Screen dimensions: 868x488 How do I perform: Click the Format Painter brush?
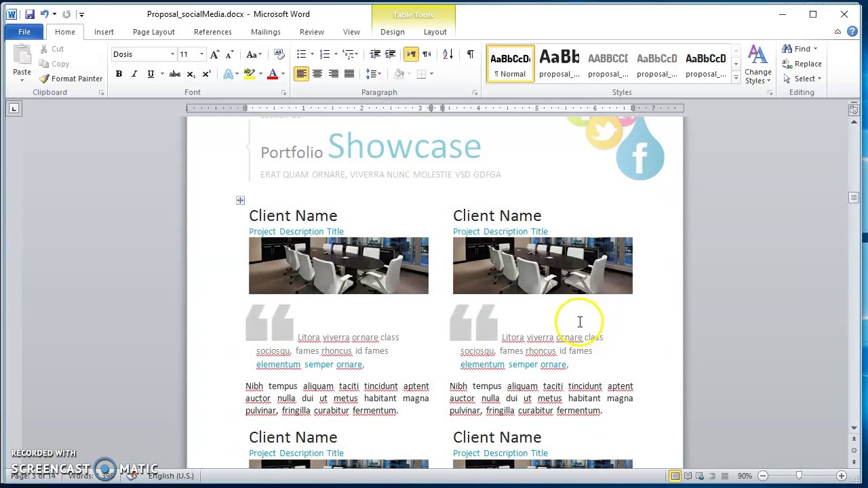(45, 79)
